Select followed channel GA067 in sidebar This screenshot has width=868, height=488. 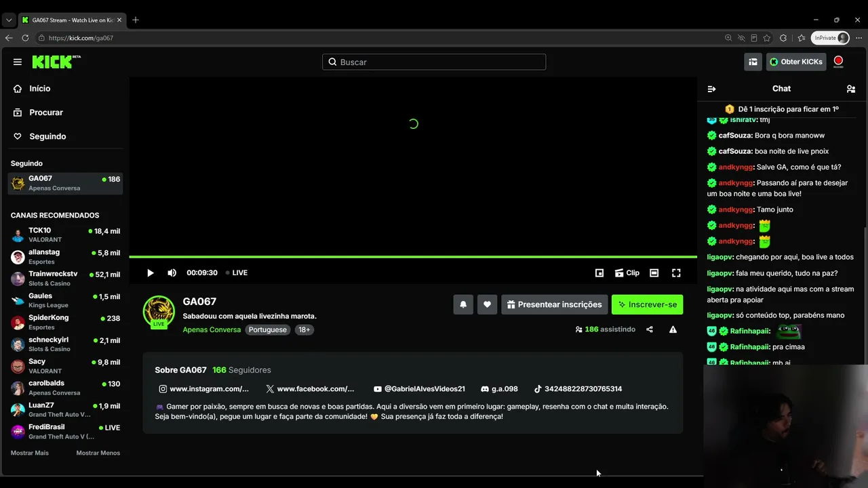(x=65, y=183)
